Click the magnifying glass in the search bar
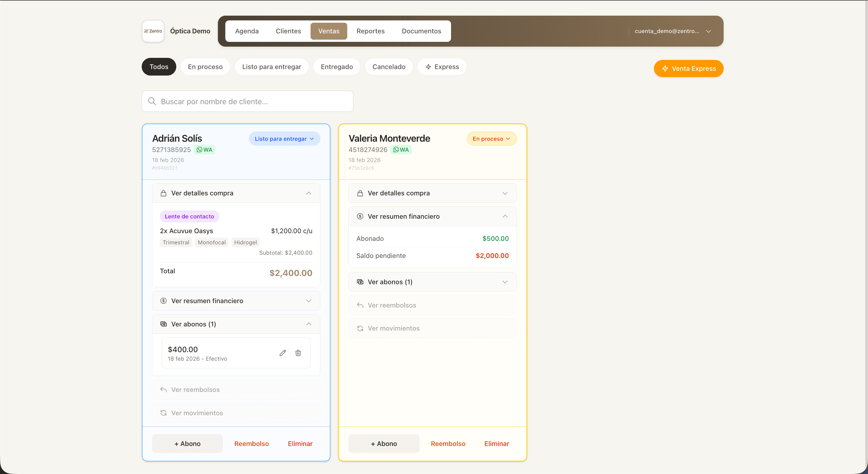868x474 pixels. pyautogui.click(x=152, y=101)
